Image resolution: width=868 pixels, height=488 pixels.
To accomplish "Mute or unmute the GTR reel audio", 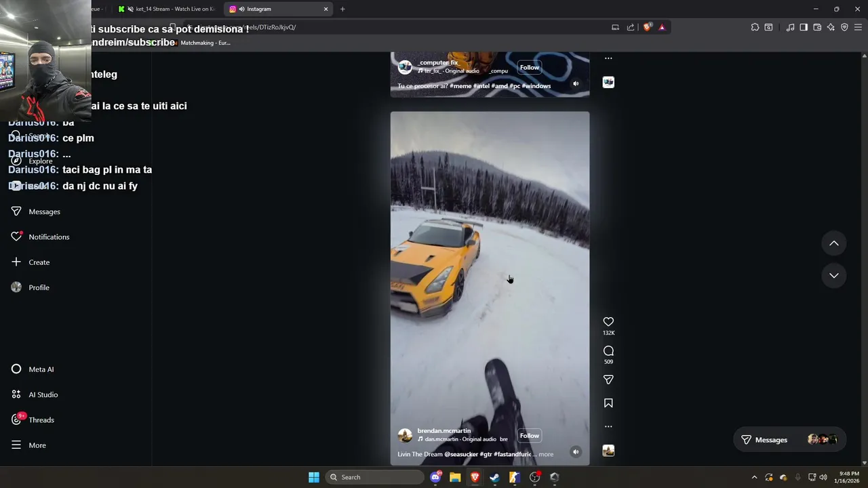I will 576,452.
